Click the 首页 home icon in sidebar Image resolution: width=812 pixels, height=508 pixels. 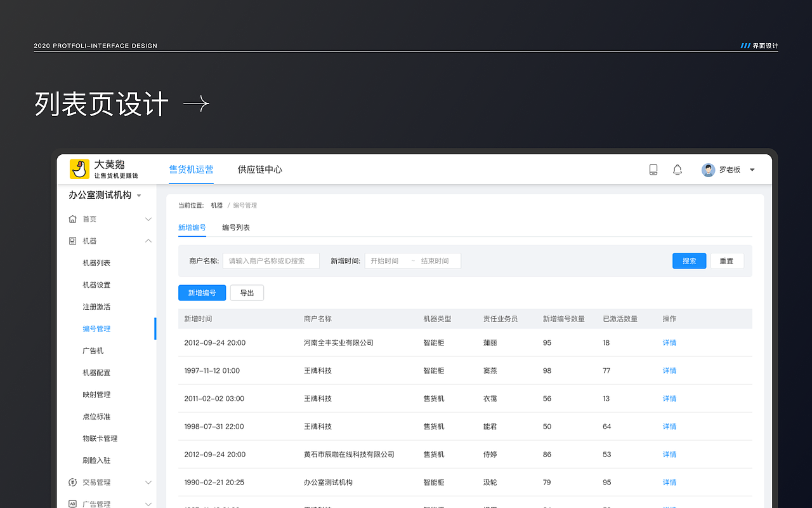coord(72,219)
